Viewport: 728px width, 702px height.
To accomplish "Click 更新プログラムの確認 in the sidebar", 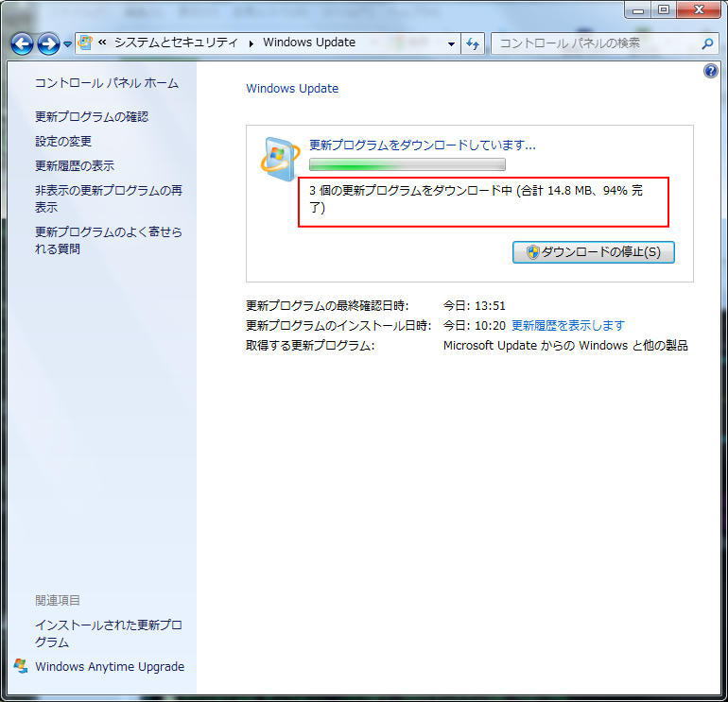I will 92,116.
